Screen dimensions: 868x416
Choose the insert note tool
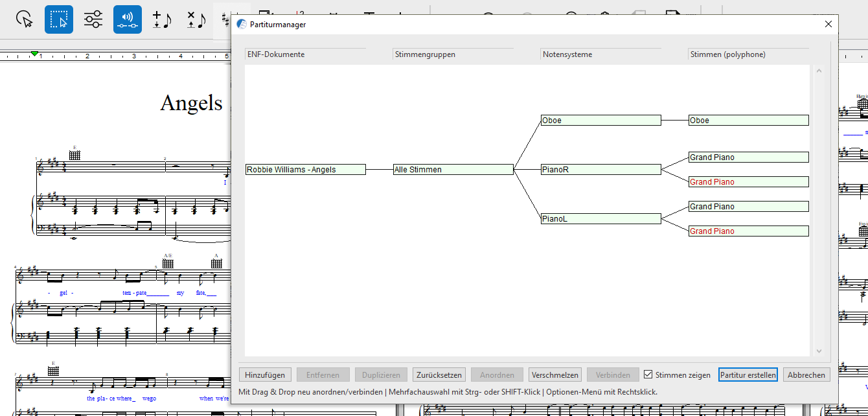click(x=162, y=19)
